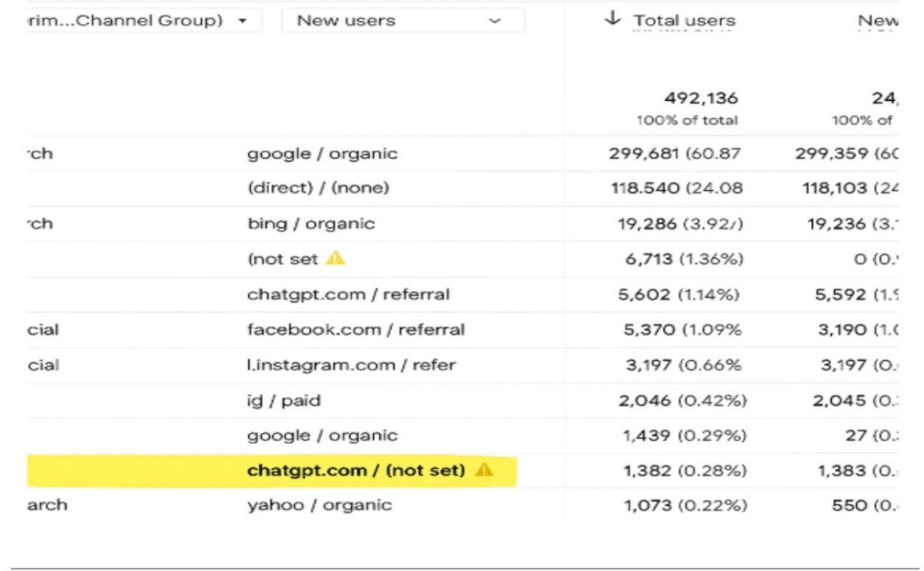Click the 299,681 total users cell
The height and width of the screenshot is (571, 924).
tap(674, 153)
